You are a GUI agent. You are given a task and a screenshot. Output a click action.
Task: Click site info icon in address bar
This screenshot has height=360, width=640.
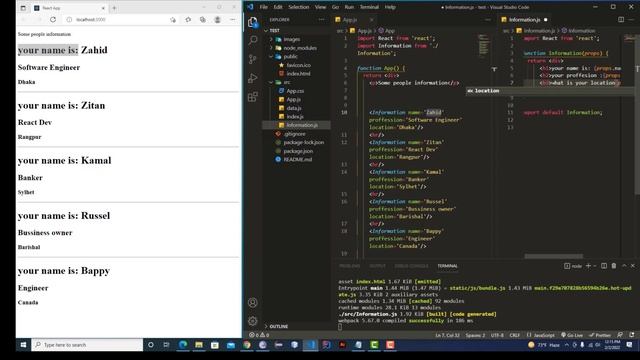click(69, 19)
